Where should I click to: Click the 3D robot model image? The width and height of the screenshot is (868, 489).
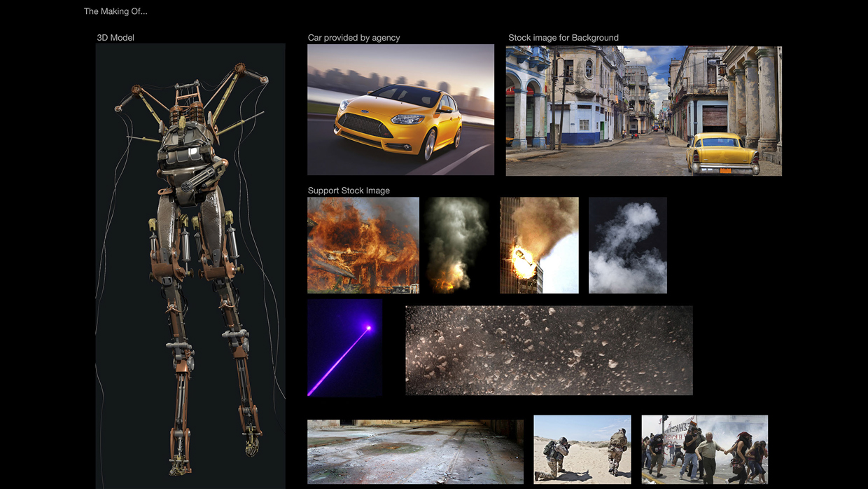point(190,266)
